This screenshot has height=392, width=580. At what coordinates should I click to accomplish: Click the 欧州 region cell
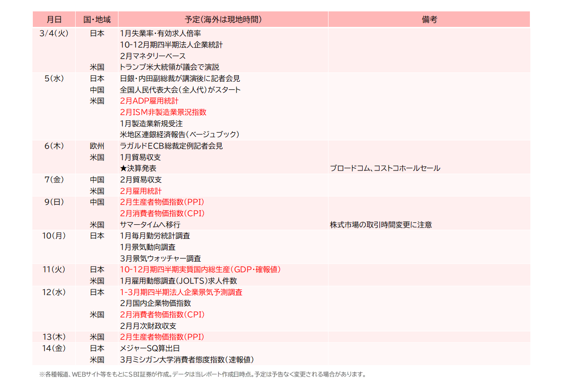(97, 146)
